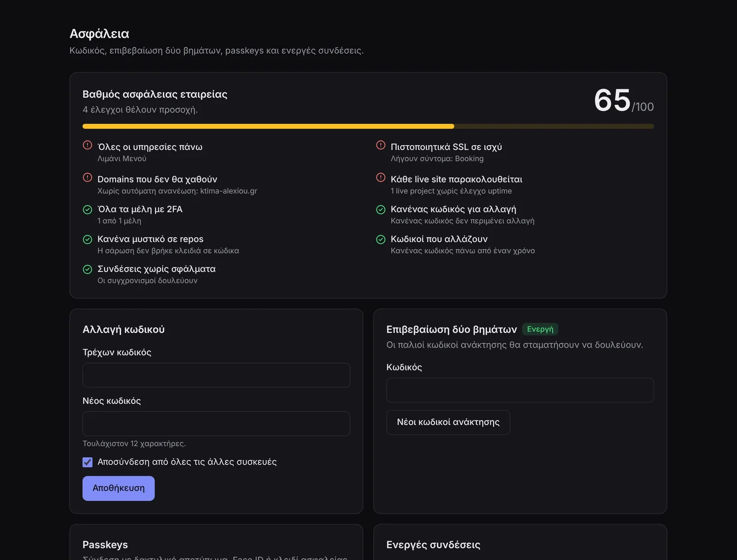Click the text Λήγουν σύντομα: Booking
The height and width of the screenshot is (560, 737).
click(x=437, y=159)
